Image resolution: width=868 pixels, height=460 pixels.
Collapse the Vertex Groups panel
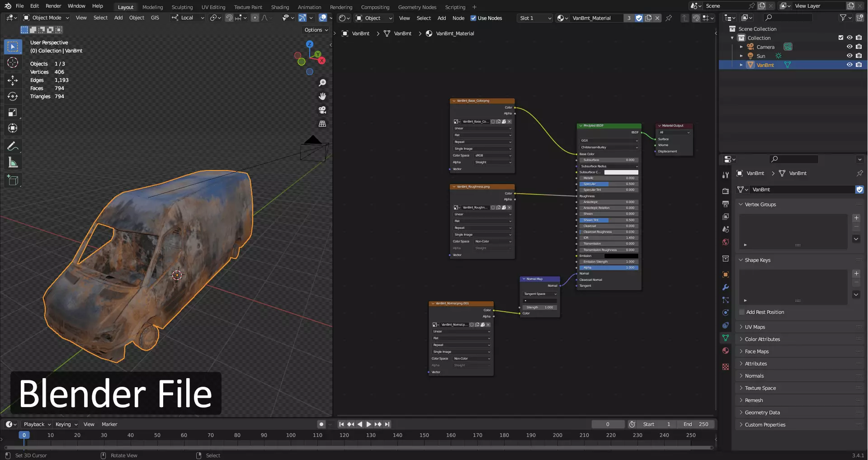[x=760, y=204]
